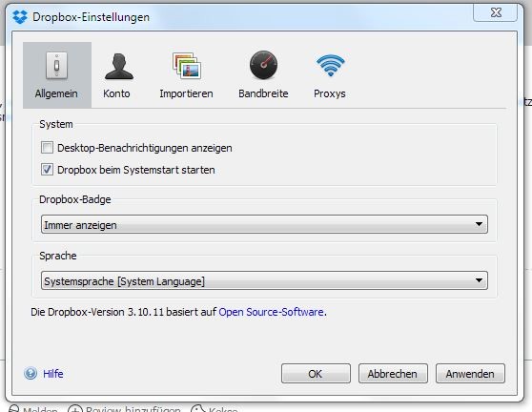Switch to the Bandbreite tab label
Screen dimensions: 532x412
point(263,93)
